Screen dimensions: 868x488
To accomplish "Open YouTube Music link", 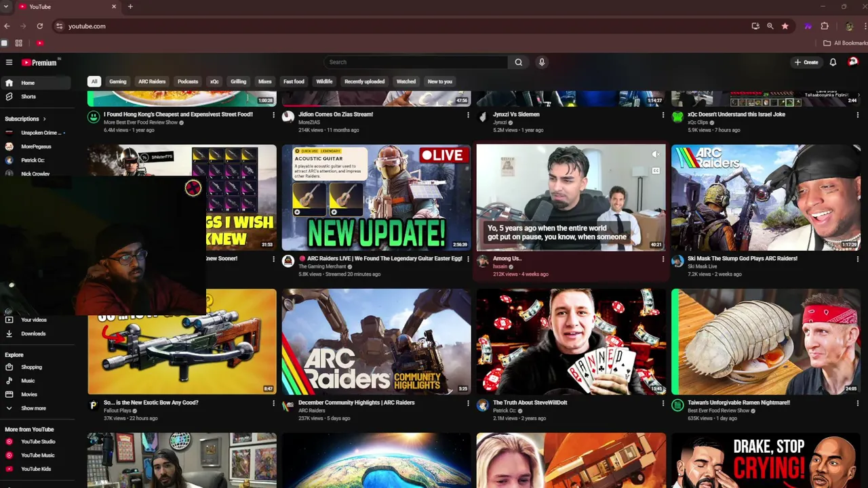I will pos(37,455).
